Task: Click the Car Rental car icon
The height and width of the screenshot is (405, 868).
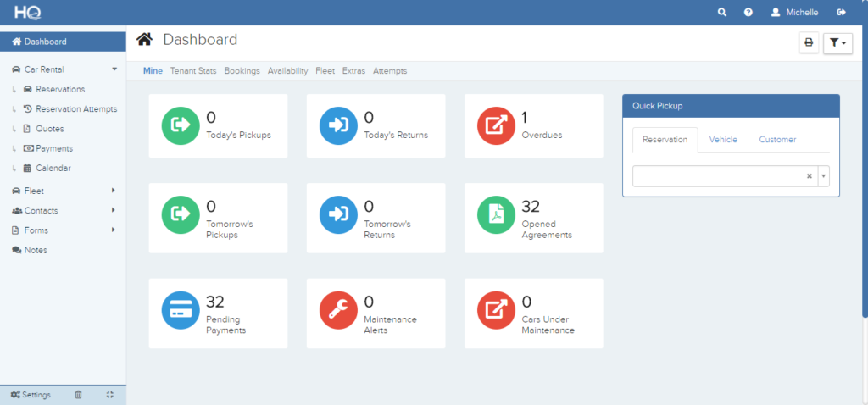Action: coord(16,69)
